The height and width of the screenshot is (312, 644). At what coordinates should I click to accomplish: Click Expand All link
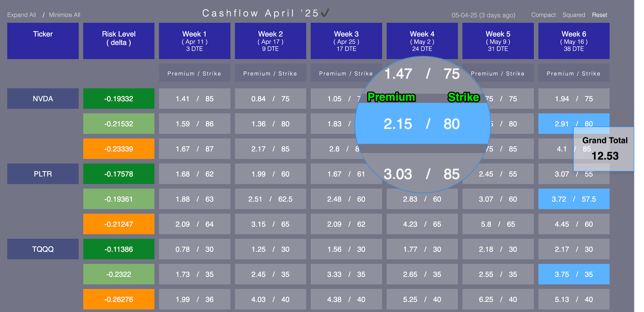22,15
